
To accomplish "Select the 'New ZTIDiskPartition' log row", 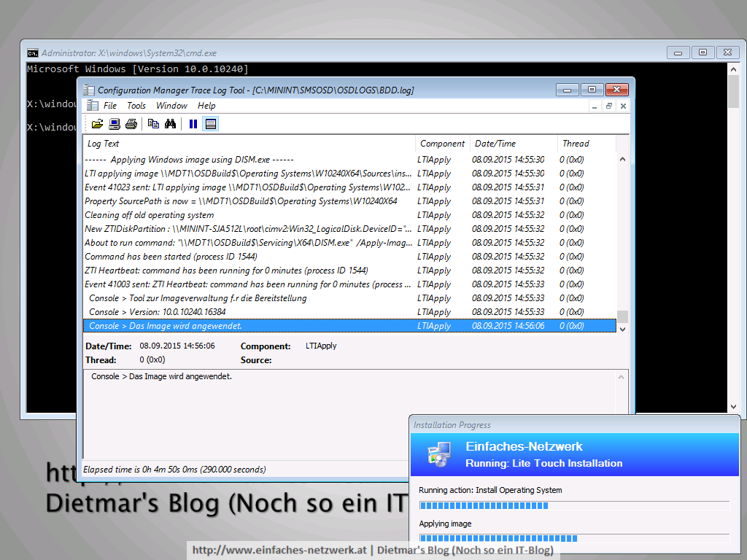I will 349,228.
